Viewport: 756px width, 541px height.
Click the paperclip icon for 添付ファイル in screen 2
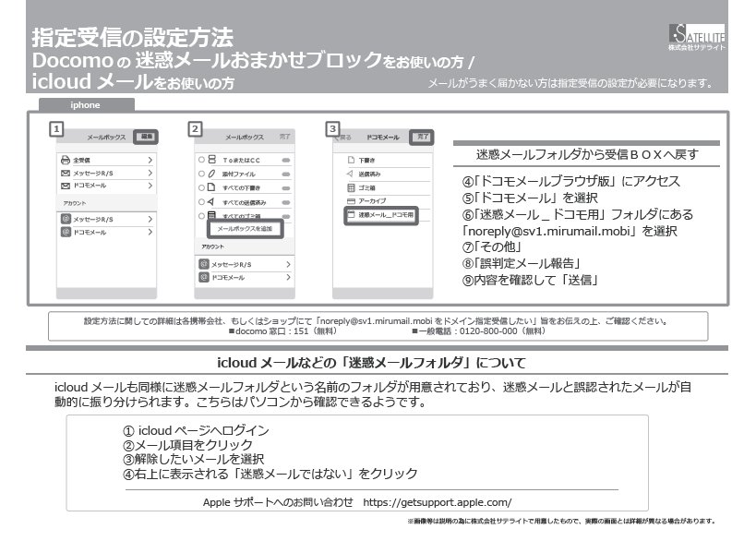pyautogui.click(x=211, y=174)
